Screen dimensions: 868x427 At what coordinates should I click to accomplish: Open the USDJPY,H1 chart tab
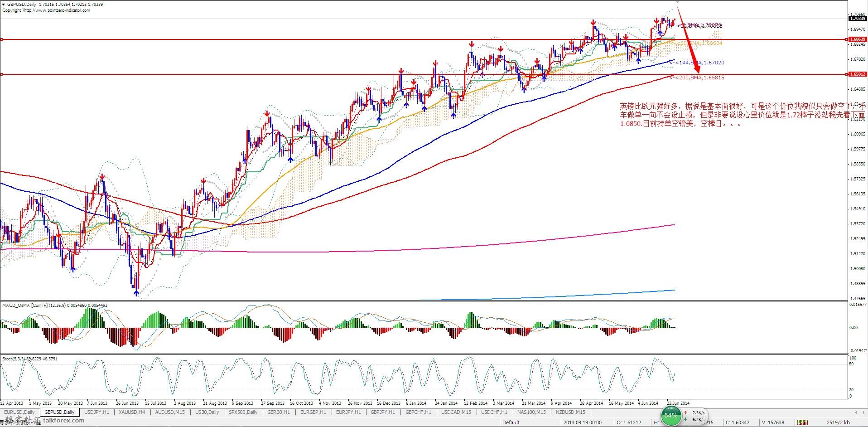tap(96, 412)
